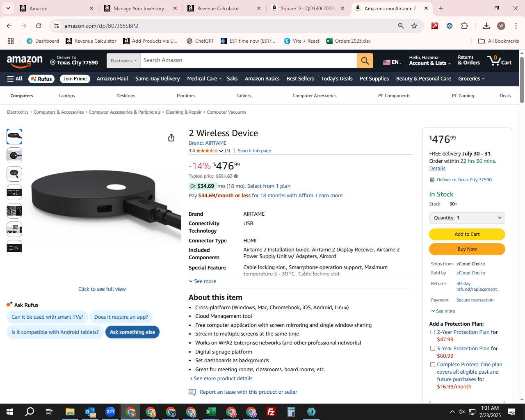
Task: Open the Brand: AIRTAME link
Action: 208,143
